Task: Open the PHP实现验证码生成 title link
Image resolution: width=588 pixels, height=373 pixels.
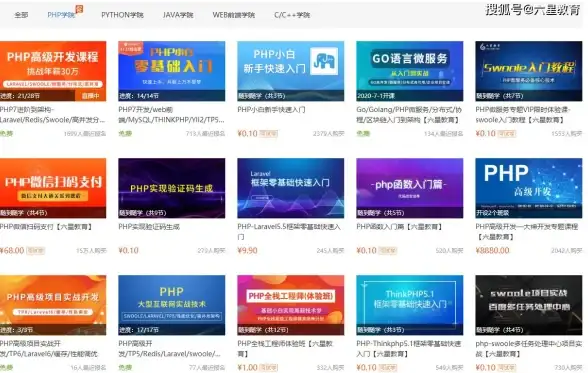Action: (x=149, y=226)
